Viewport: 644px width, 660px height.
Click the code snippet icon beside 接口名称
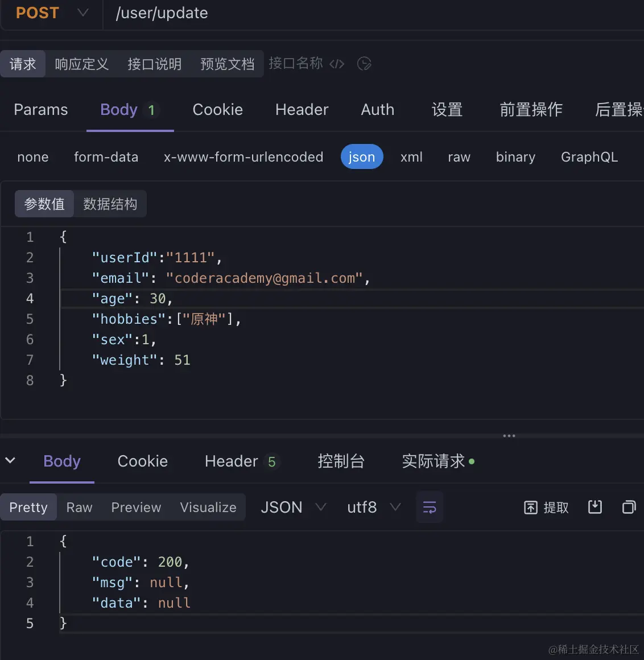[x=337, y=64]
